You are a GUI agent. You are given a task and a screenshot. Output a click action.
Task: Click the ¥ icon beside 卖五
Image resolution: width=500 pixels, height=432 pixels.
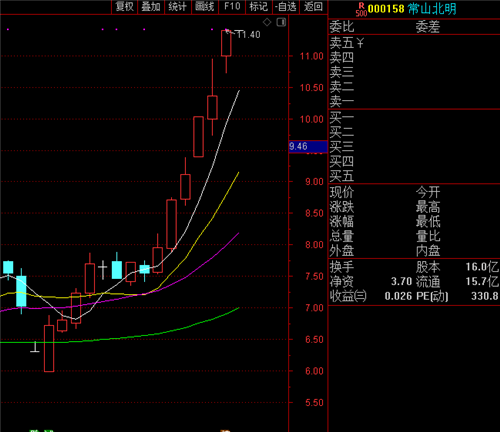pos(360,43)
